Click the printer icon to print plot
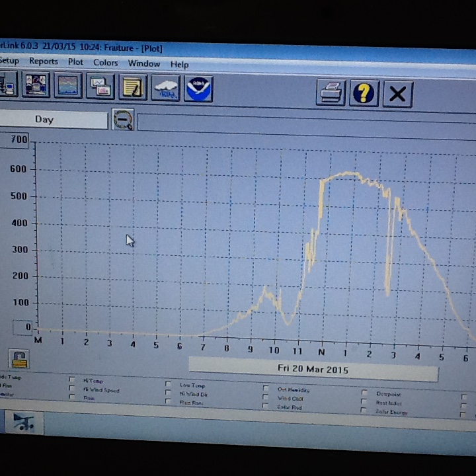Viewport: 476px width, 476px height. (x=331, y=93)
